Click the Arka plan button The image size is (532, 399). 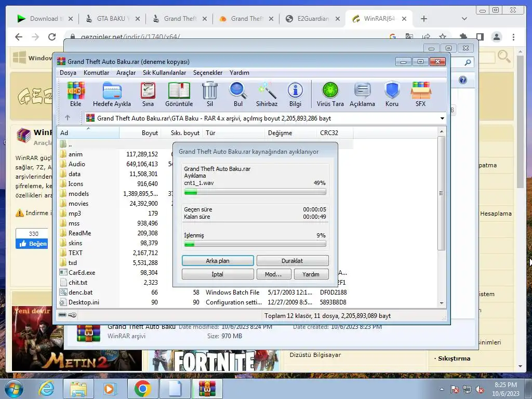click(218, 261)
